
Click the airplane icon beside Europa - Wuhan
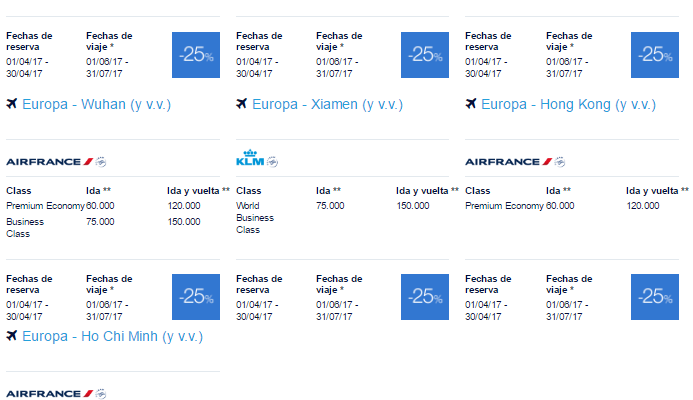[11, 104]
